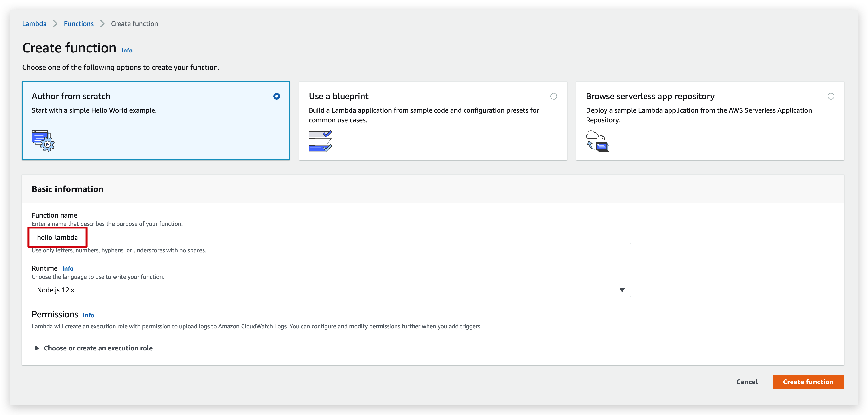868x415 pixels.
Task: Click the Permissions heading
Action: point(55,315)
